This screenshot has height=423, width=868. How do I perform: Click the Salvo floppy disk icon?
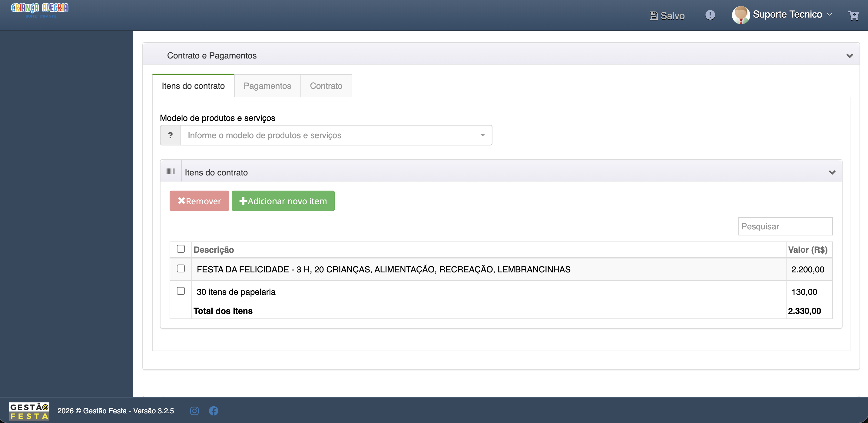click(x=653, y=16)
